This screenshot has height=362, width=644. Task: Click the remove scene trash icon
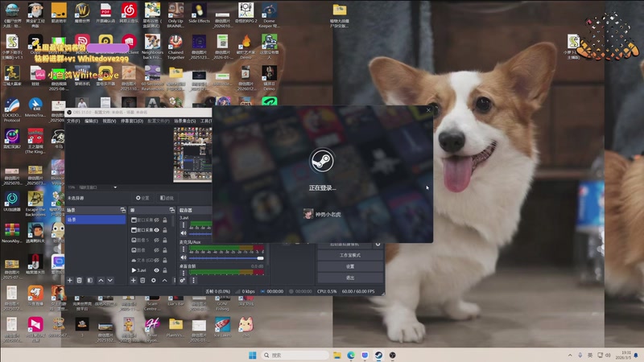tap(80, 280)
